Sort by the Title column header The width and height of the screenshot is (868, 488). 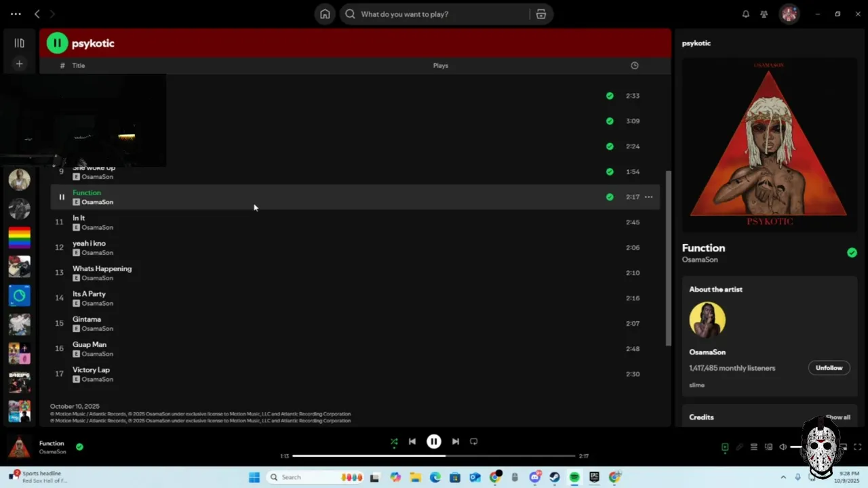click(79, 66)
